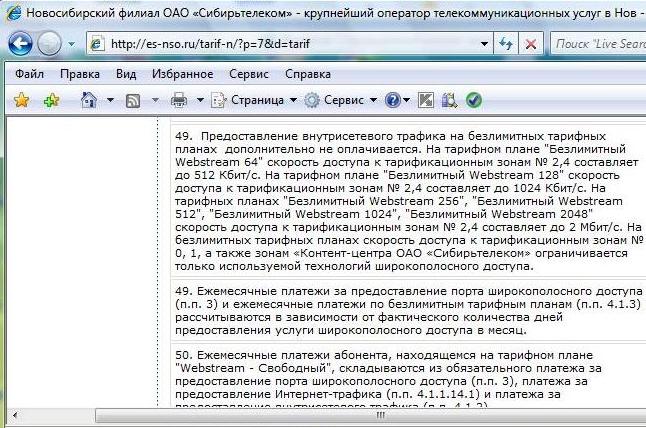This screenshot has height=428, width=646.
Task: Click text "Webstream - Свободный"
Action: click(x=254, y=368)
